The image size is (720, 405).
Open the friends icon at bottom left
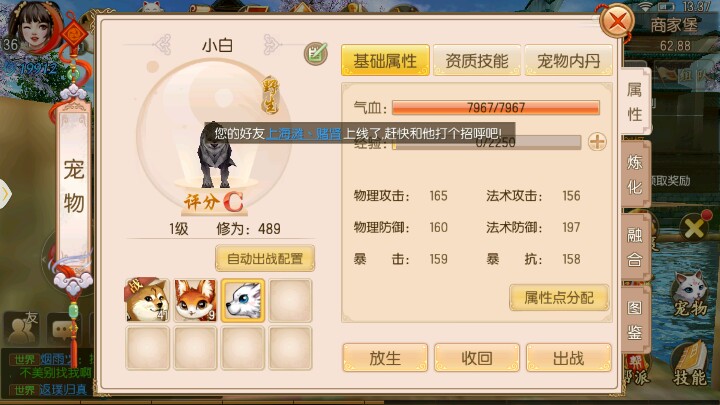point(22,328)
